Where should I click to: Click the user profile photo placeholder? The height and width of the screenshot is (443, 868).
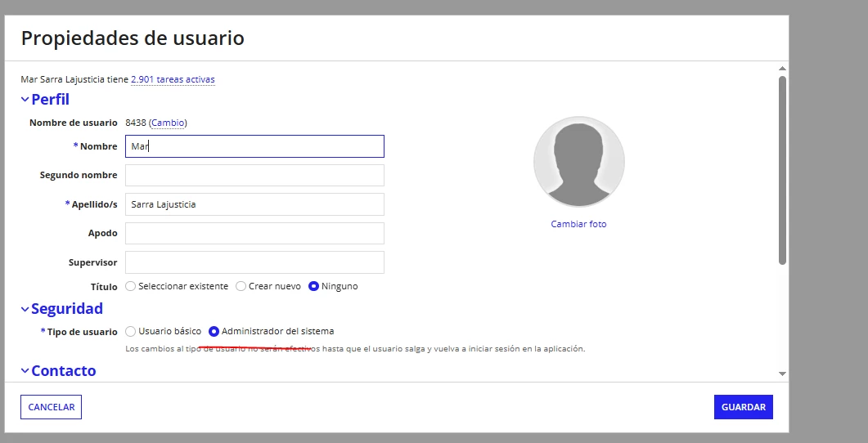point(579,162)
